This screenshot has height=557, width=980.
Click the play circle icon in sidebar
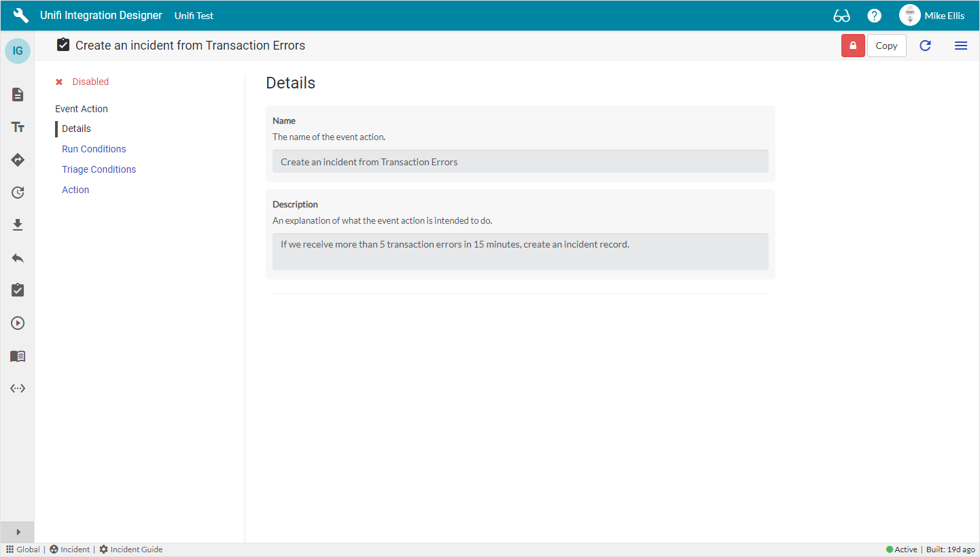[x=18, y=323]
